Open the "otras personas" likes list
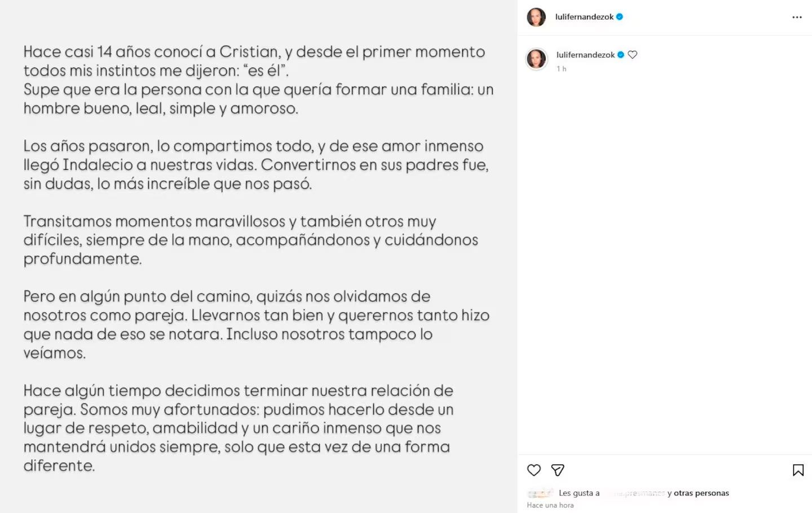Image resolution: width=812 pixels, height=513 pixels. 701,493
